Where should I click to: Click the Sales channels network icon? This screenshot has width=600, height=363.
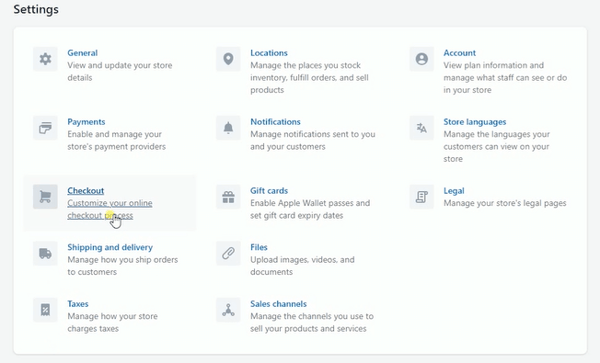click(x=228, y=310)
